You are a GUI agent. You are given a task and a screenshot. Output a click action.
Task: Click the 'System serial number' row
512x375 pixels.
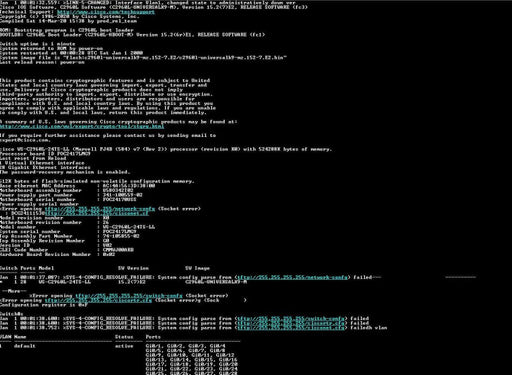pyautogui.click(x=68, y=232)
